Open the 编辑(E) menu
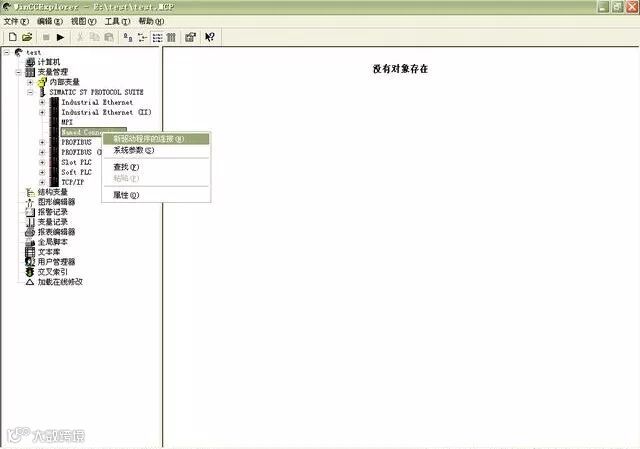The width and height of the screenshot is (640, 449). coord(50,21)
